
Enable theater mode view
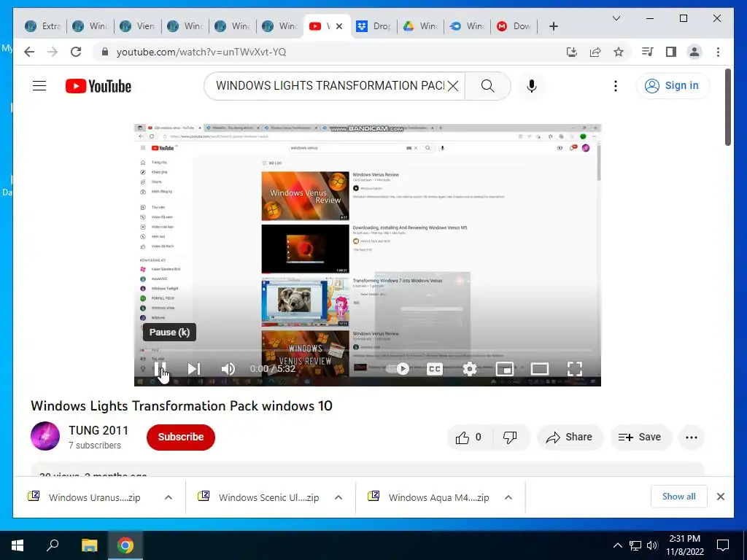click(x=540, y=368)
